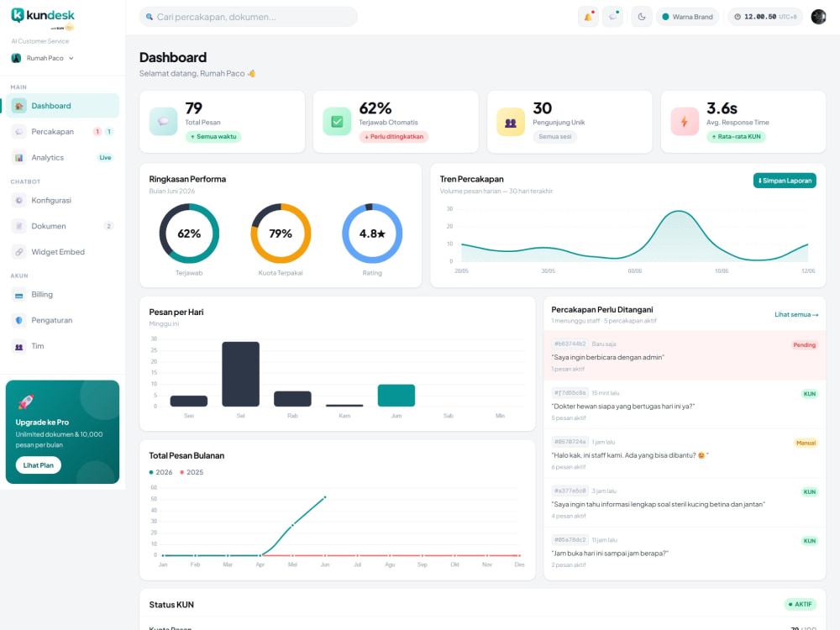Click the Pengaturan shield icon
The height and width of the screenshot is (630, 840).
[x=18, y=320]
